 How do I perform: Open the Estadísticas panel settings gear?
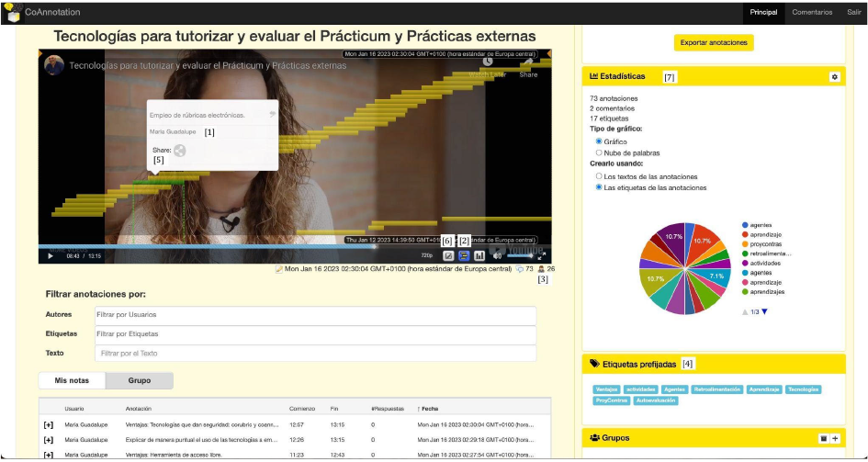(834, 77)
